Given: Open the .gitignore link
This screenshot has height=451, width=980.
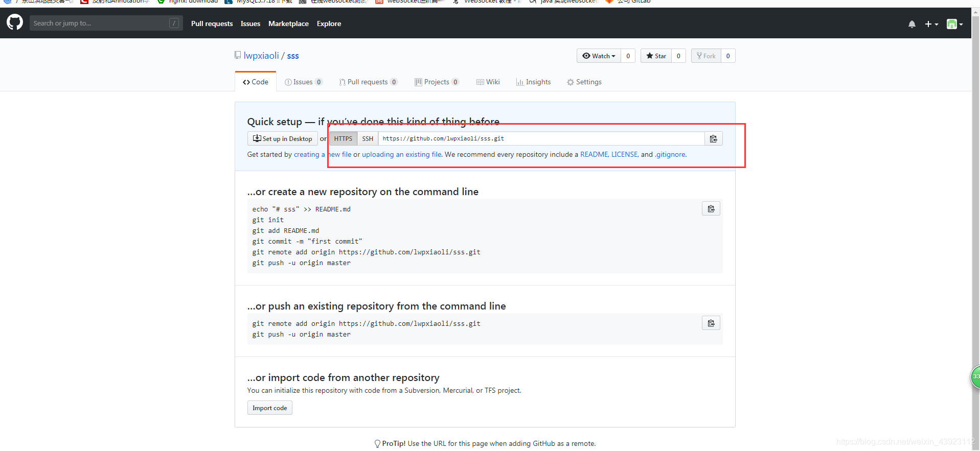Looking at the screenshot, I should 670,154.
